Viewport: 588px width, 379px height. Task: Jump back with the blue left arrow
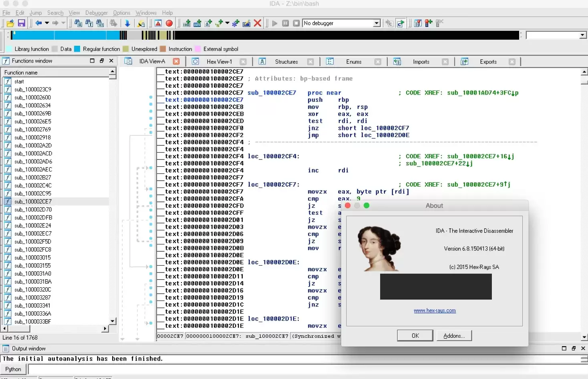click(x=38, y=23)
